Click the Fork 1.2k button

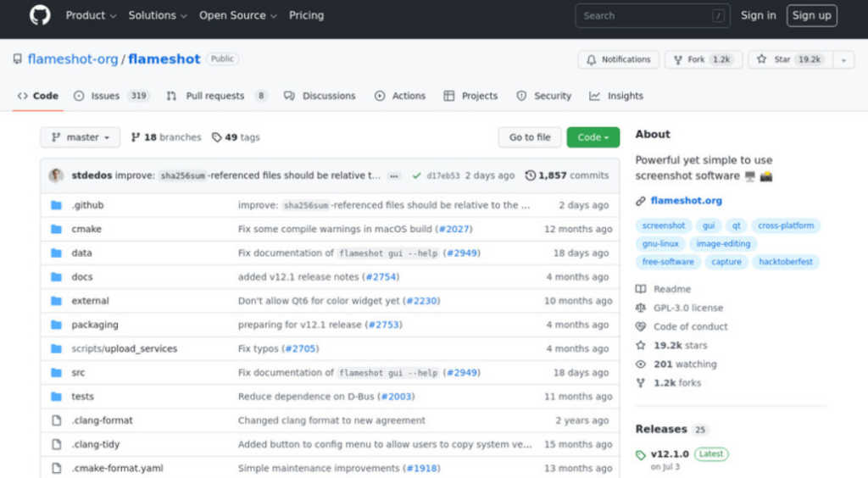[703, 59]
